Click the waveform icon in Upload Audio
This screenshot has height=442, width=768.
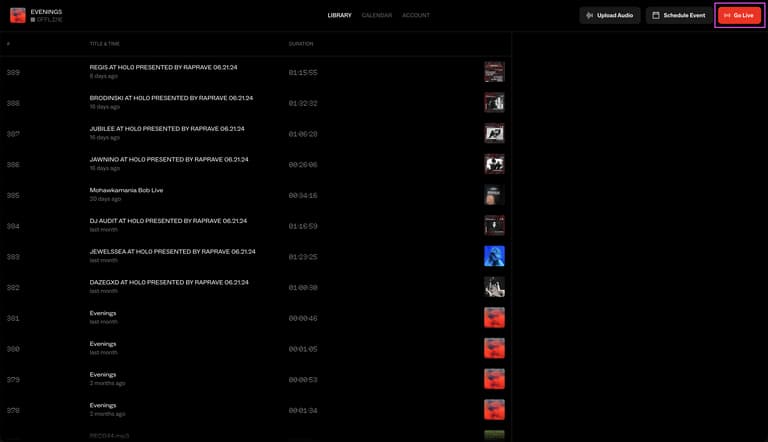(590, 15)
